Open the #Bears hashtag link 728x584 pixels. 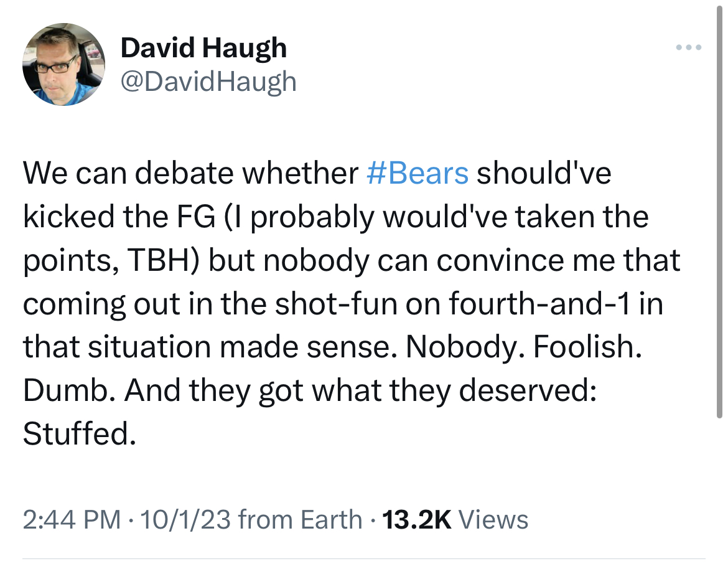pyautogui.click(x=418, y=174)
